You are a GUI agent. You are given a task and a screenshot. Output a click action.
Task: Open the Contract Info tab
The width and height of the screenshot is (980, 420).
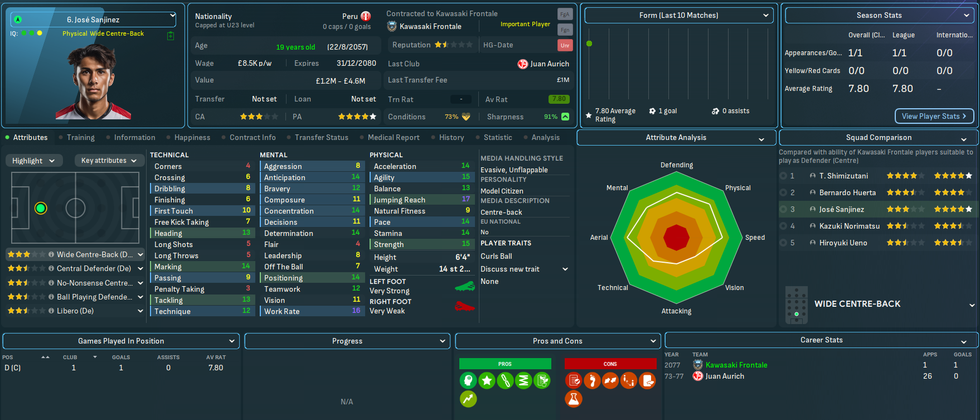coord(253,137)
